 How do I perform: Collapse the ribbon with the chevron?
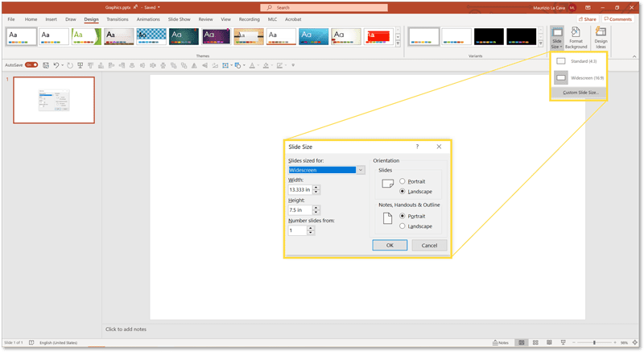click(634, 56)
